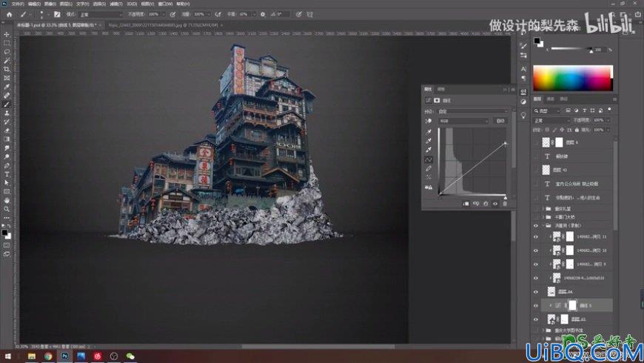Switch to the Channels tab beside Layers
This screenshot has height=363, width=644.
point(550,99)
